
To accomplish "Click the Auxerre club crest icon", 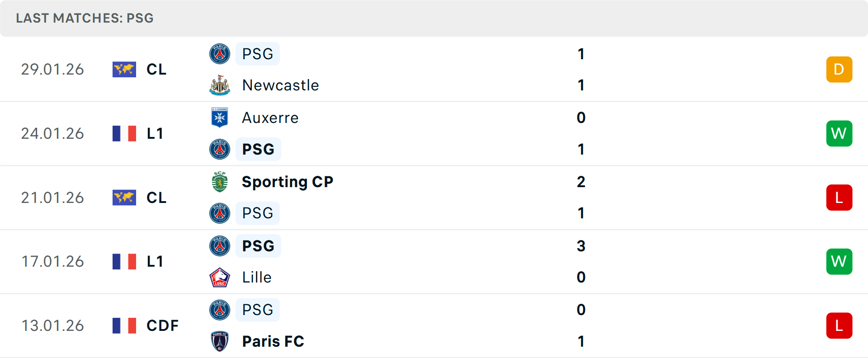I will tap(220, 118).
